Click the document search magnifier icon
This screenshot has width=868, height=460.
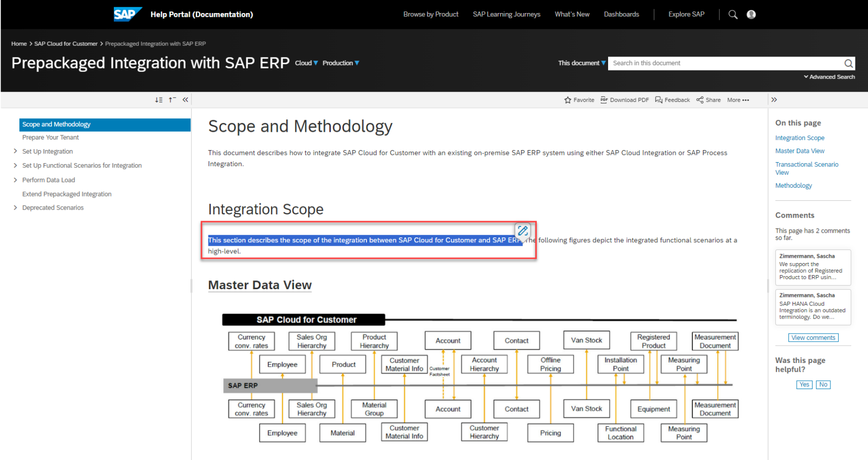pos(849,63)
